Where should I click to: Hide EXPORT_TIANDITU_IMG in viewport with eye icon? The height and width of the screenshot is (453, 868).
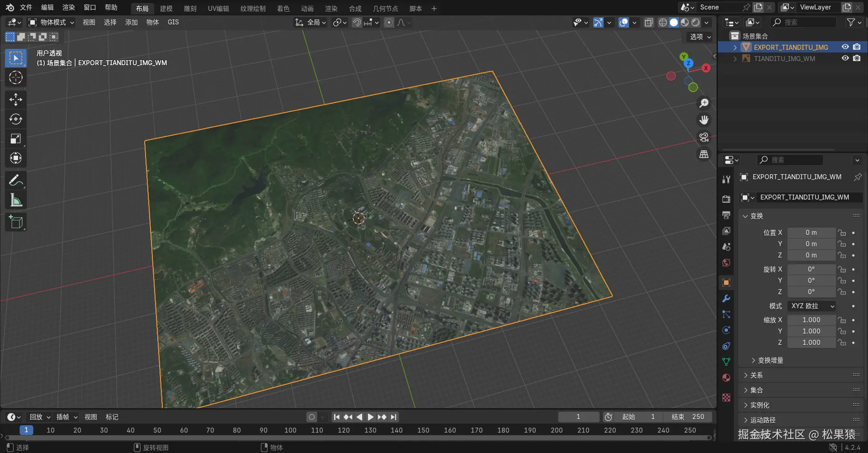point(845,47)
